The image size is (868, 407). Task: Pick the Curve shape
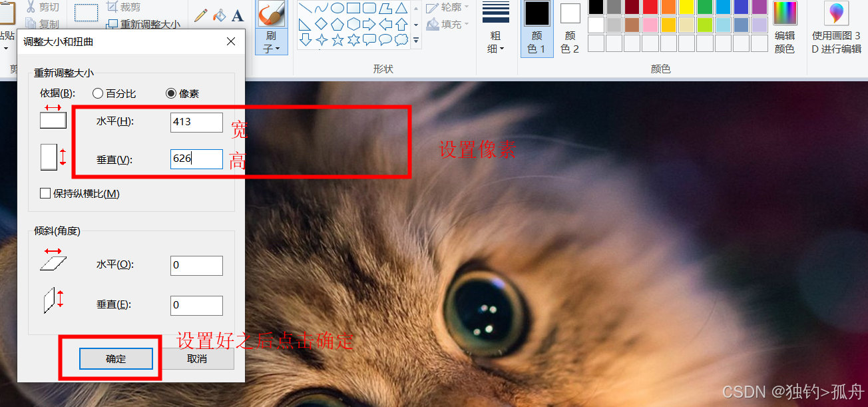[x=322, y=8]
